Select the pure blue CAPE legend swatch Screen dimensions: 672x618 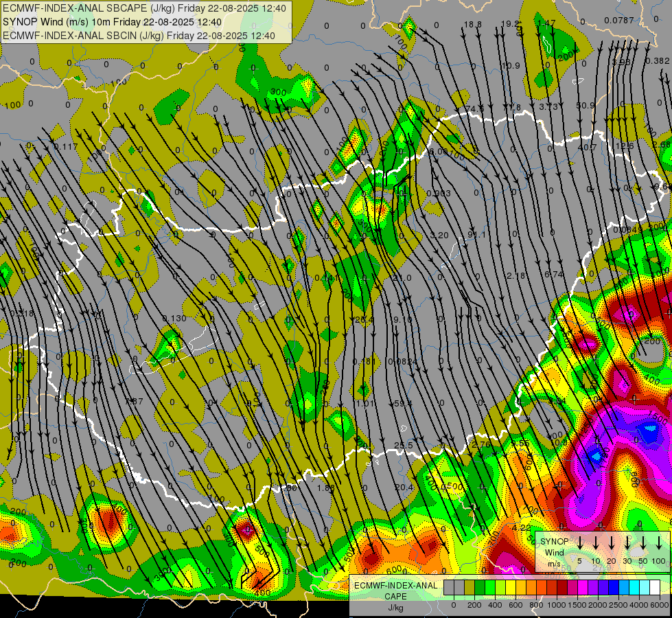click(x=613, y=588)
